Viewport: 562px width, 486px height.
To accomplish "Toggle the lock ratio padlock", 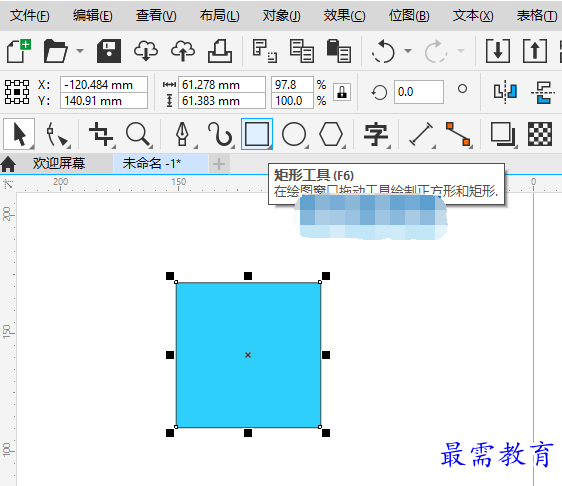I will tap(342, 92).
